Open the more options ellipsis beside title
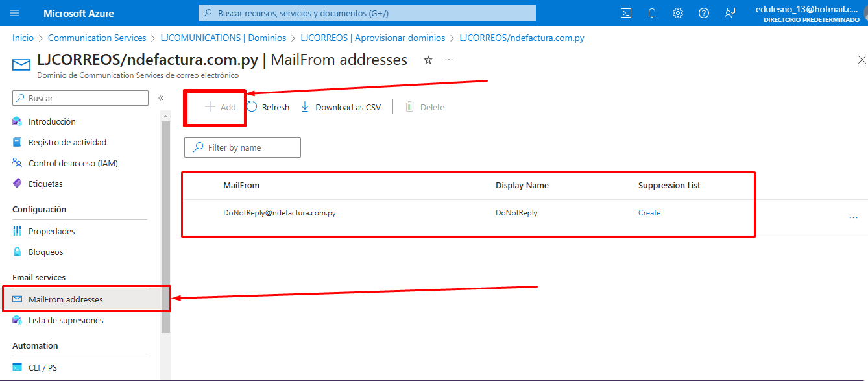The image size is (868, 381). 449,60
